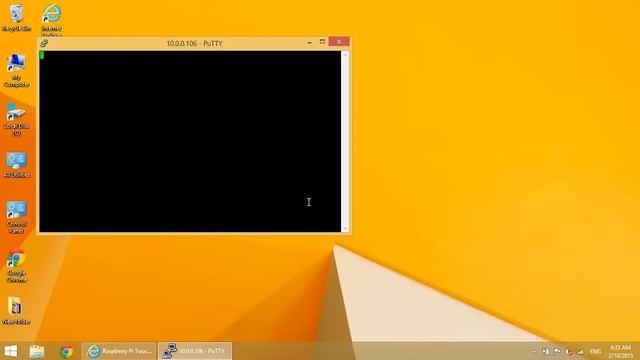The height and width of the screenshot is (360, 640).
Task: Select the New folder desktop icon
Action: [x=16, y=311]
